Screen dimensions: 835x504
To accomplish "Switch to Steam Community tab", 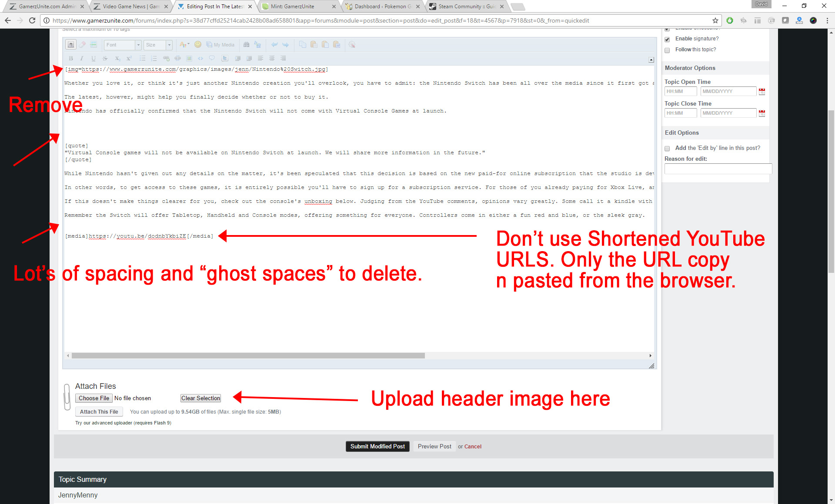I will (466, 7).
